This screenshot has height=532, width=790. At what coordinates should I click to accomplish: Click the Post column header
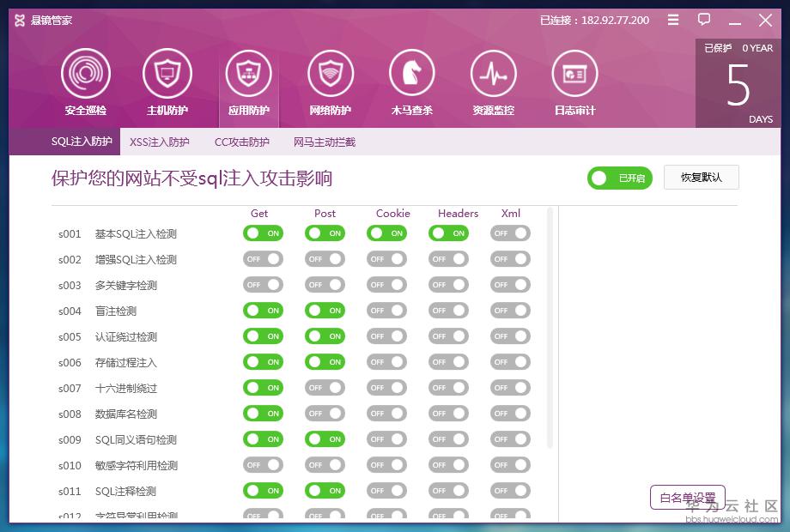(x=325, y=214)
